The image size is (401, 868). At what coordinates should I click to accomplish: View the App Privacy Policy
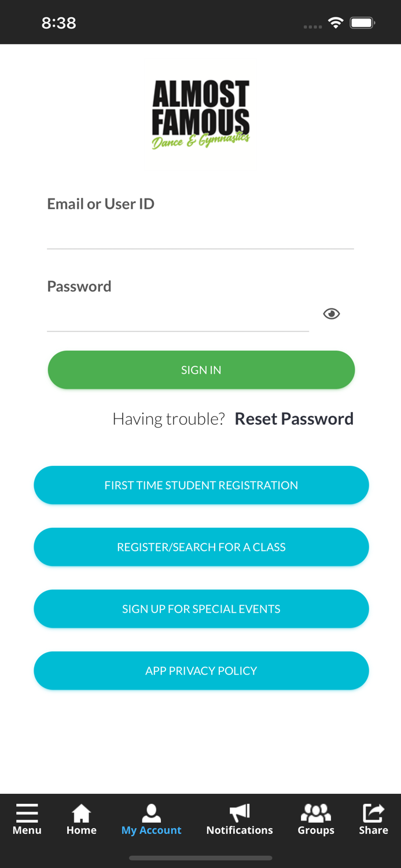(201, 671)
